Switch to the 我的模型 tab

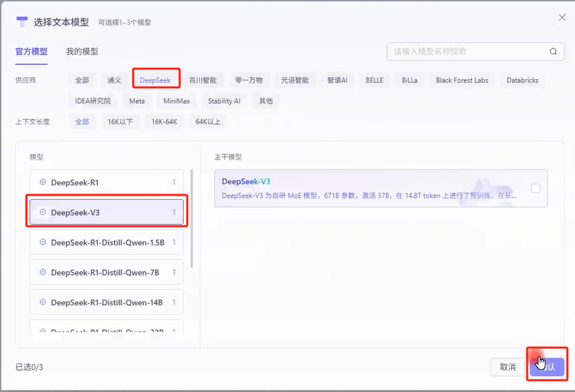82,52
